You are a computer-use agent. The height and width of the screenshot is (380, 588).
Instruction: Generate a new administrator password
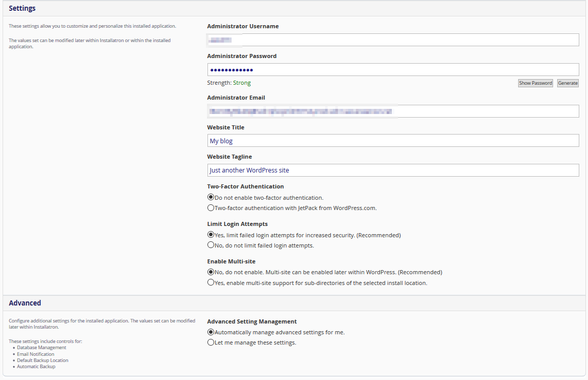(568, 83)
